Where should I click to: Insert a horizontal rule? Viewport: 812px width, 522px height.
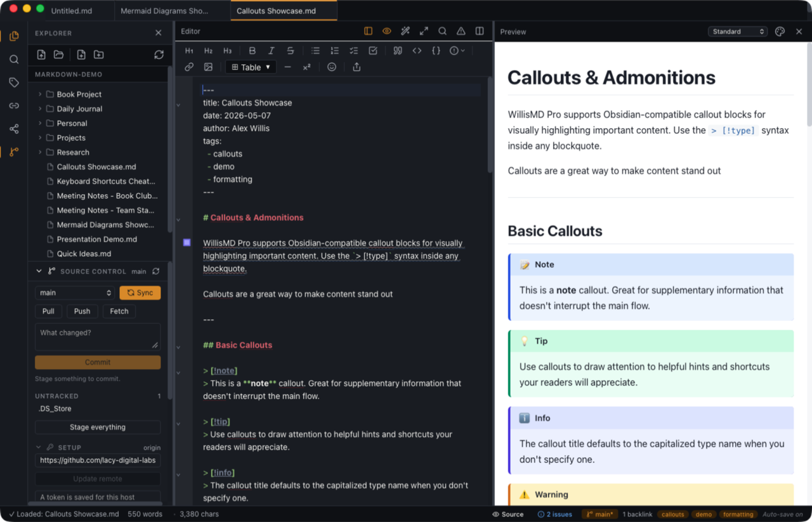pos(287,67)
